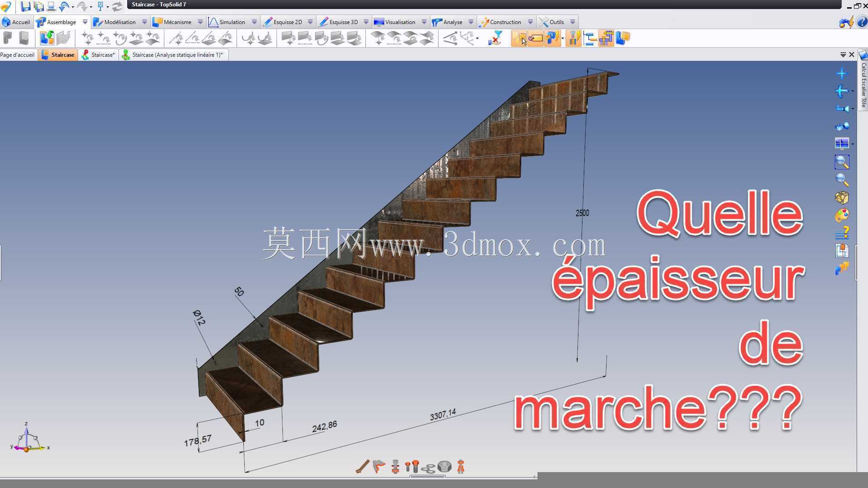
Task: Open the Calcul Escalier Tôle side panel
Action: (x=863, y=79)
